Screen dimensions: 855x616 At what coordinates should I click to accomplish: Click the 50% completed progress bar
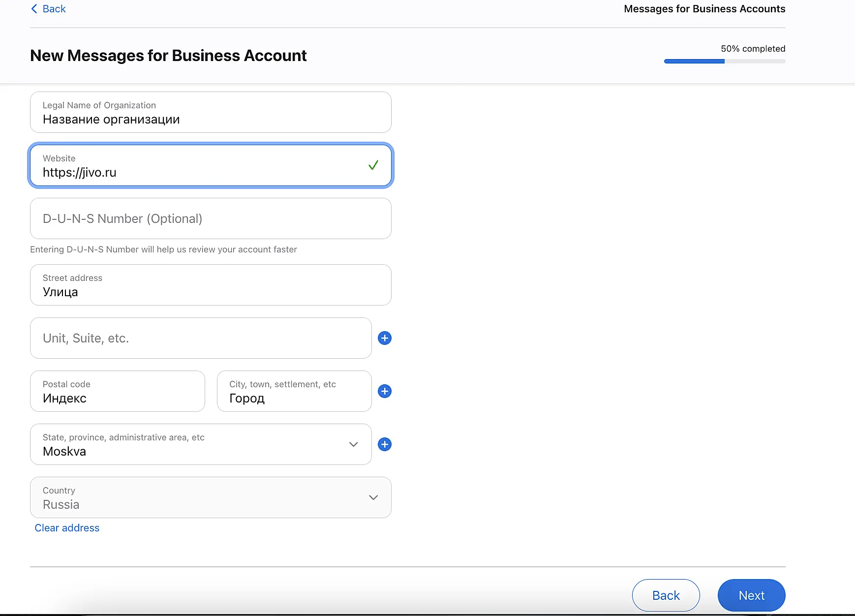tap(724, 62)
